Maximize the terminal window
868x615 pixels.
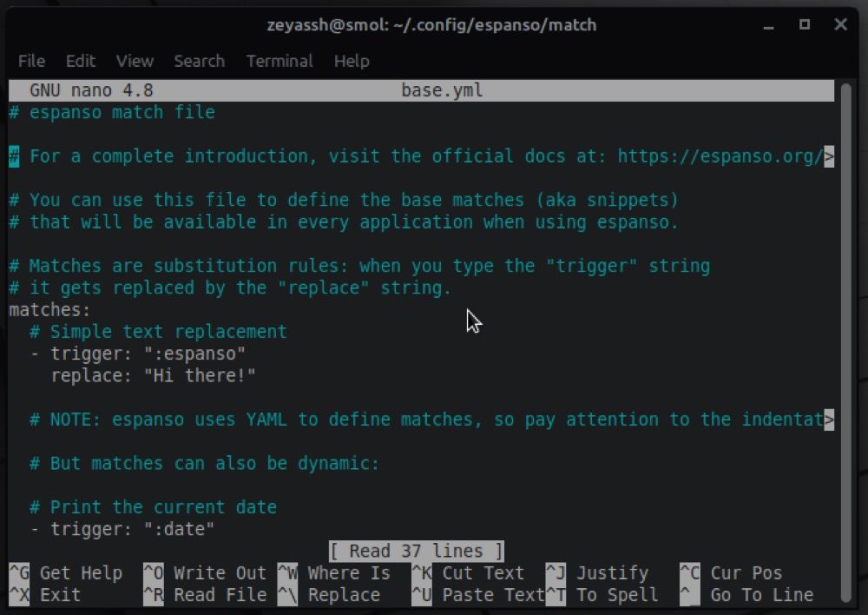click(805, 24)
